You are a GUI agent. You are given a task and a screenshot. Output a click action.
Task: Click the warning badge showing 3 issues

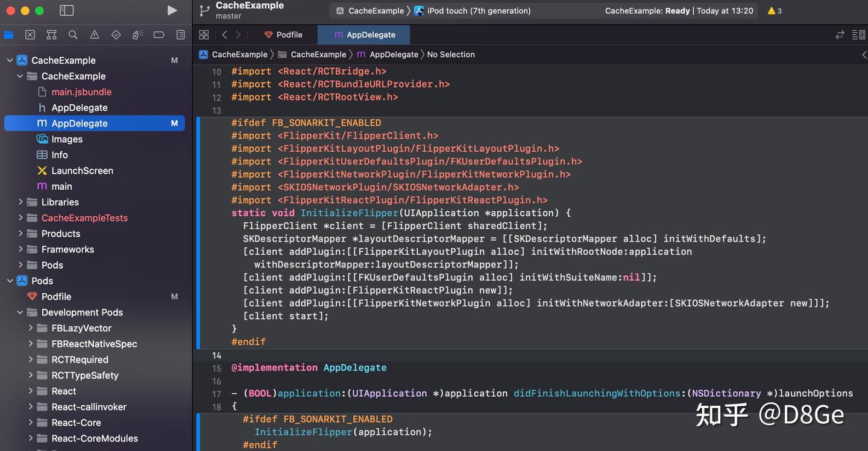[x=773, y=10]
